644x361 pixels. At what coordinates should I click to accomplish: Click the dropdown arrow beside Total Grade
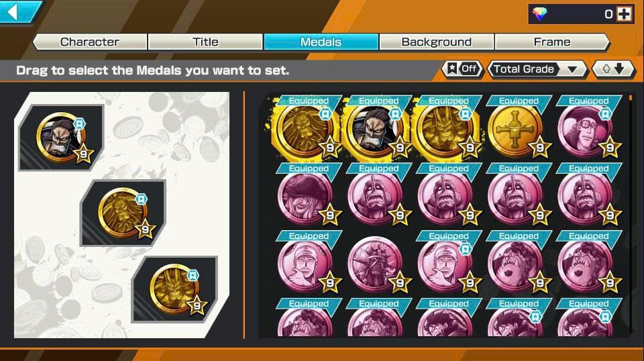pyautogui.click(x=572, y=69)
